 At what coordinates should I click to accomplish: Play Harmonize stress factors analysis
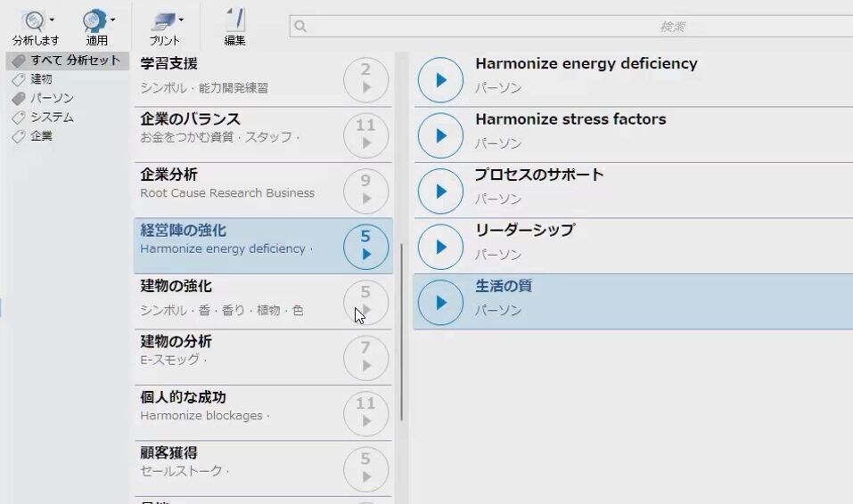(440, 135)
